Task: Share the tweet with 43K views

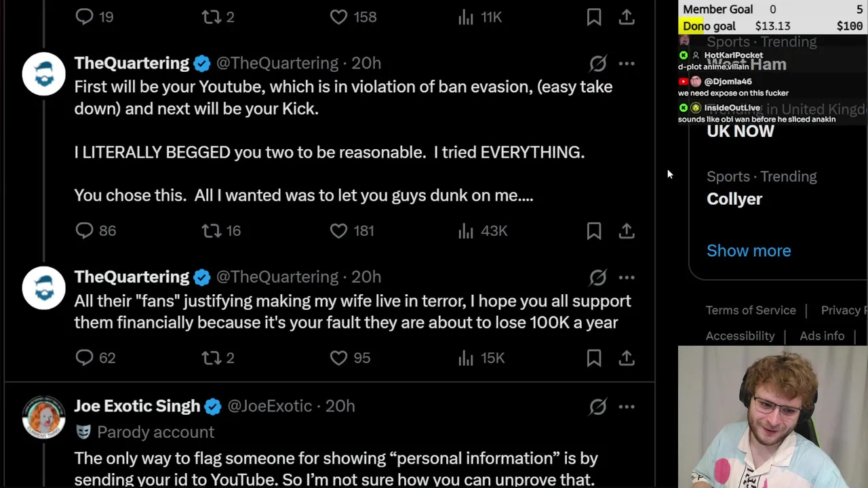Action: click(627, 231)
